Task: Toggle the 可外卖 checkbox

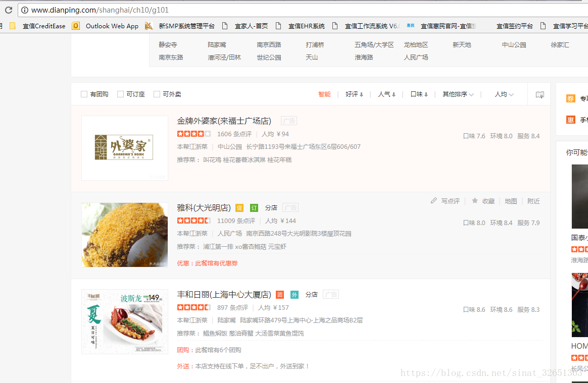Action: tap(157, 94)
